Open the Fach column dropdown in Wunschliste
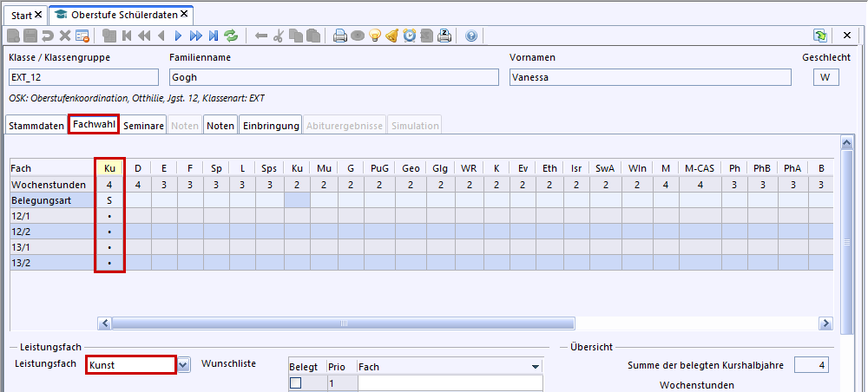 click(x=536, y=367)
